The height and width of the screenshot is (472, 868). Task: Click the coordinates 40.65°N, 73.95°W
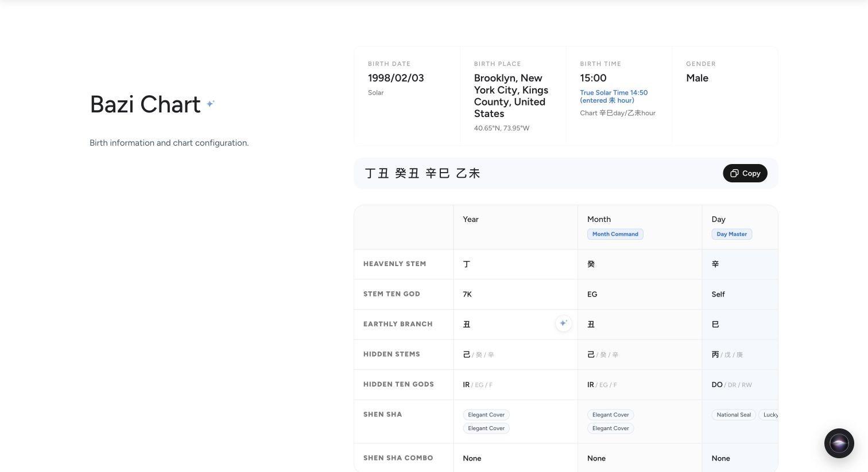502,128
